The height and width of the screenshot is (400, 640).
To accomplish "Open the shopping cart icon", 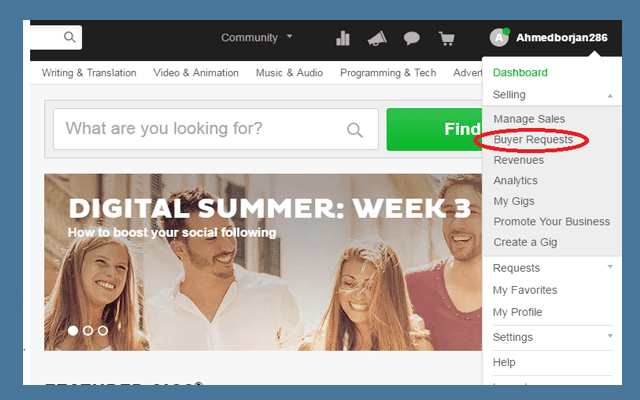I will tap(447, 38).
